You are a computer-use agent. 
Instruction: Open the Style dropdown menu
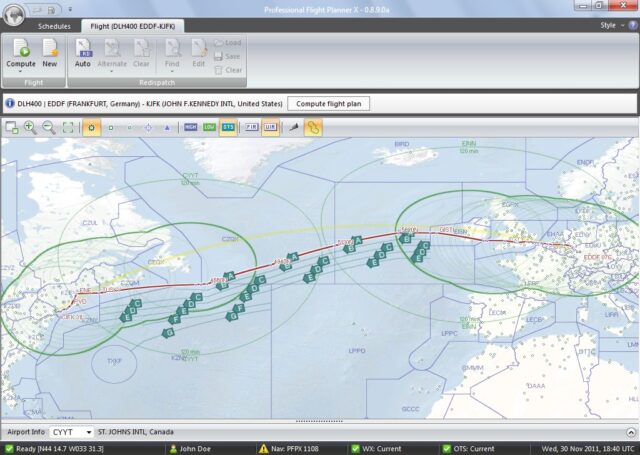tap(611, 24)
